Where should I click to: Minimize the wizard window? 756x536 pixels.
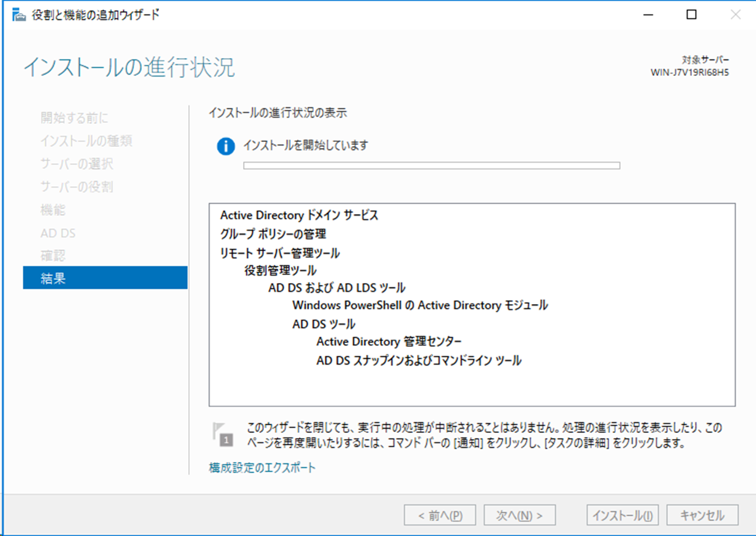pos(648,15)
